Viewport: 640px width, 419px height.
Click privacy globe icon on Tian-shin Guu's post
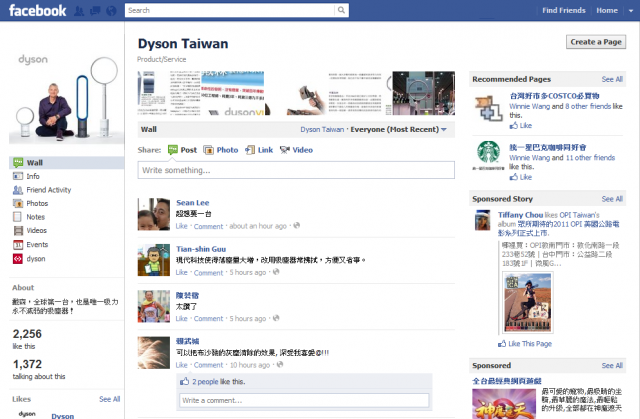point(276,272)
